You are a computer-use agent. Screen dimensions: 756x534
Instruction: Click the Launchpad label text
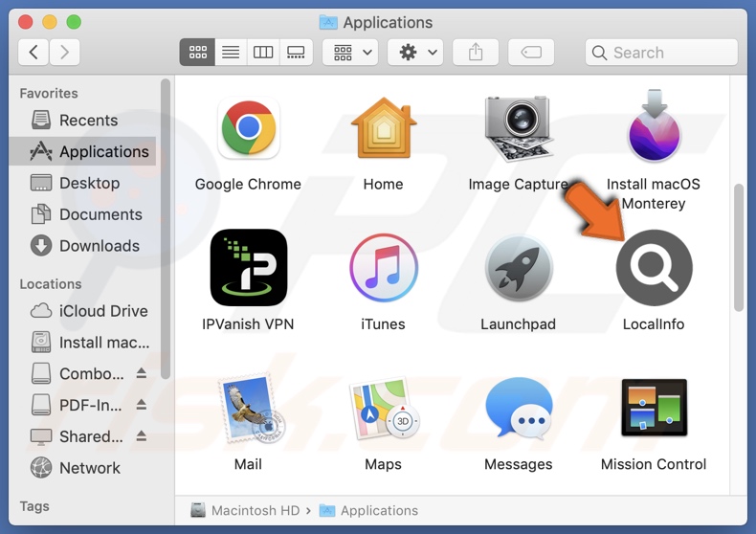point(518,324)
